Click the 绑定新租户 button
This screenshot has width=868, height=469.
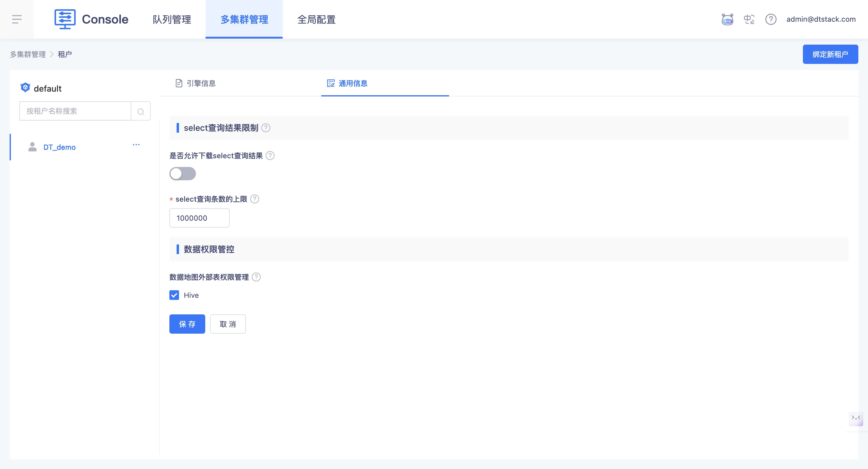830,54
